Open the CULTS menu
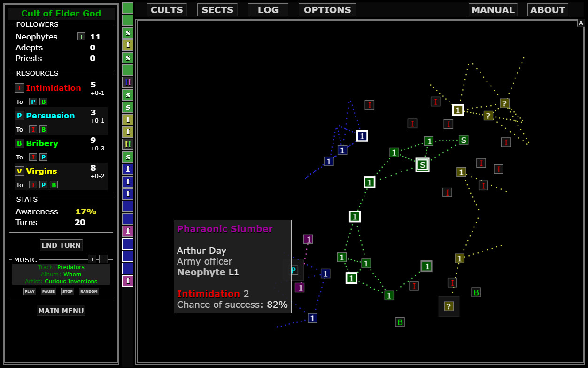 (166, 9)
